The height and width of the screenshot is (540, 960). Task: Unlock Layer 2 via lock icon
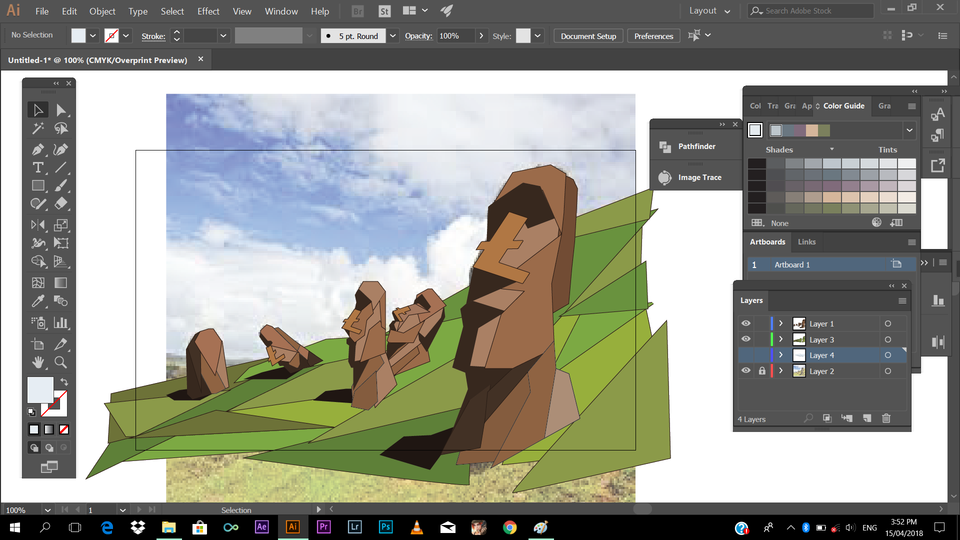tap(761, 371)
